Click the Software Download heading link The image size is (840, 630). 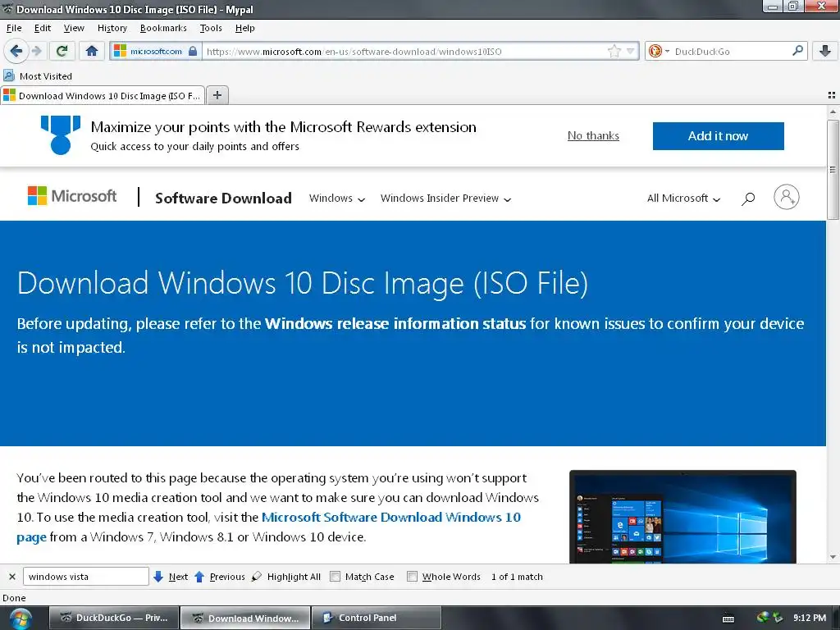(223, 198)
